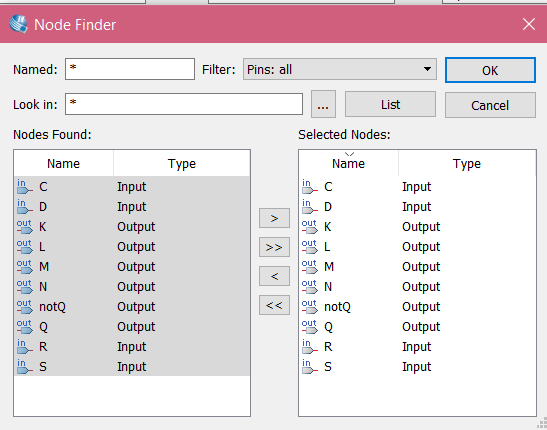
Task: Click output pin icon for K in Nodes Found
Action: [25, 227]
